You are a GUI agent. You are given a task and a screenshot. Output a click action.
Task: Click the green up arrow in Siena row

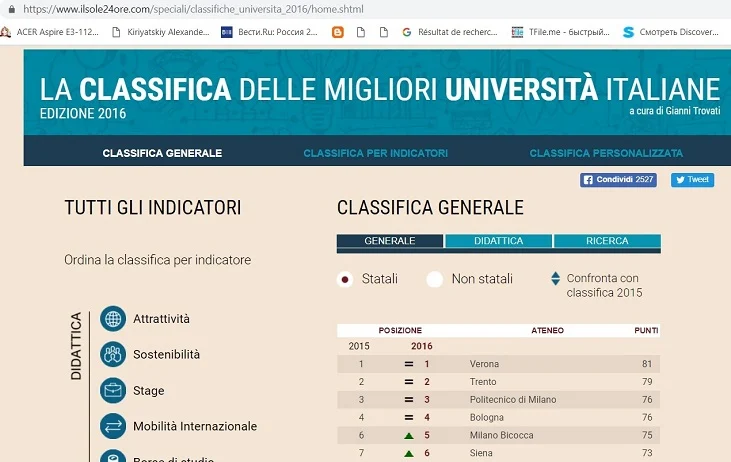(x=409, y=454)
